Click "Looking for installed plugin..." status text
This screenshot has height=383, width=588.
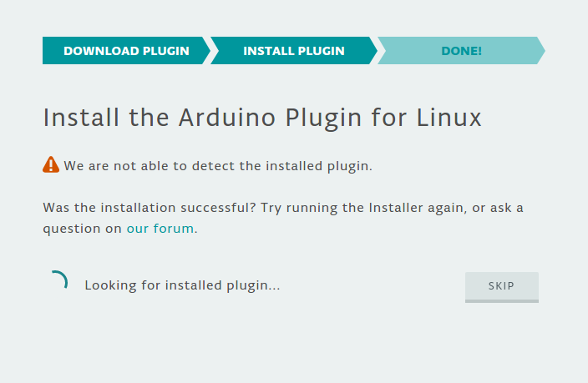(182, 285)
